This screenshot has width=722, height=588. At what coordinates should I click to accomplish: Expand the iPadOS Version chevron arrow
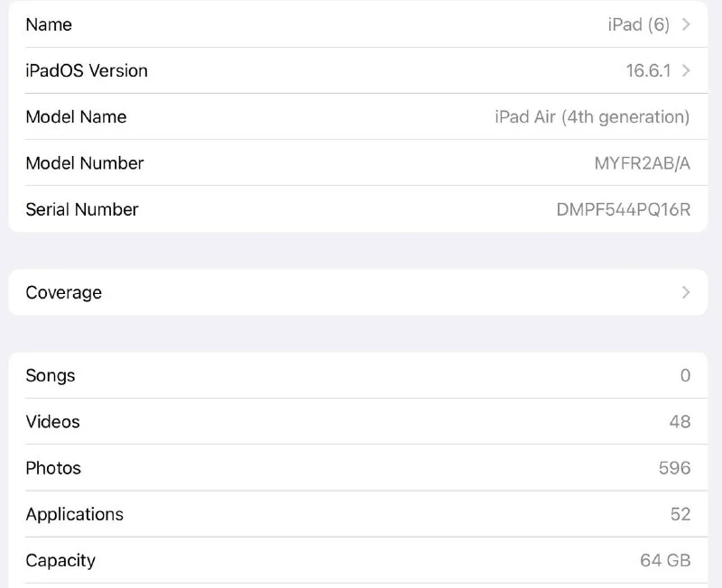coord(686,70)
